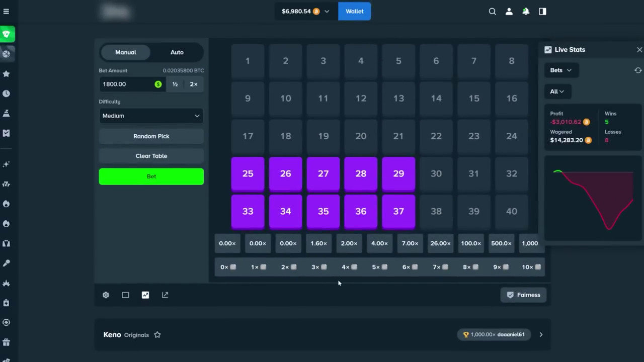Click the Bet Amount input field

tap(132, 84)
